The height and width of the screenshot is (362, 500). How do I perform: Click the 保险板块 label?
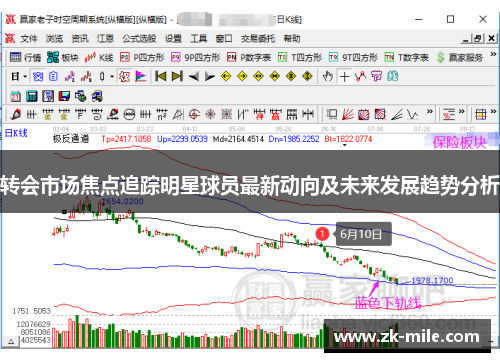[x=459, y=142]
